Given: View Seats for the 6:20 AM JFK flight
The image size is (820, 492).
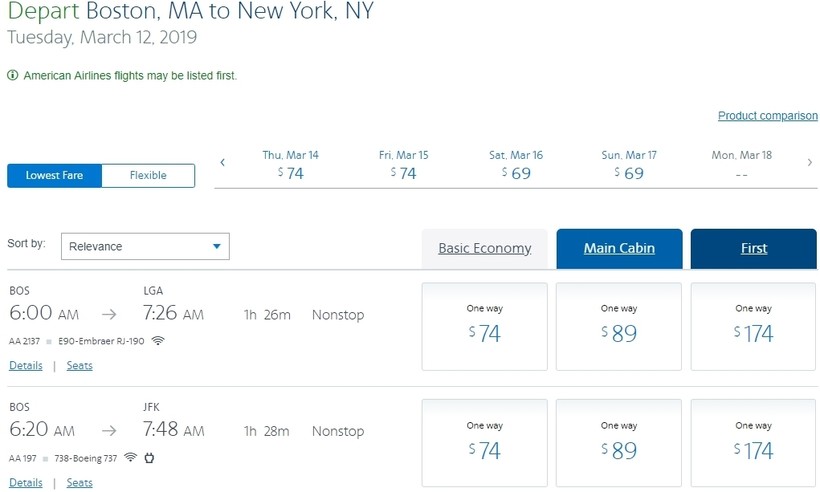Looking at the screenshot, I should click(79, 483).
